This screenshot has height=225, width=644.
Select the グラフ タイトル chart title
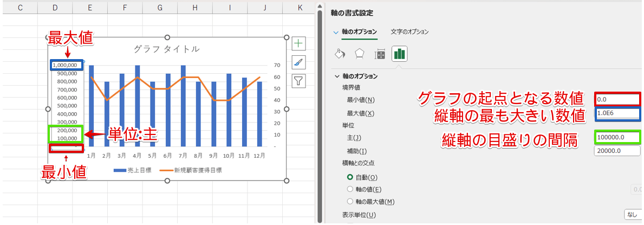pyautogui.click(x=166, y=49)
